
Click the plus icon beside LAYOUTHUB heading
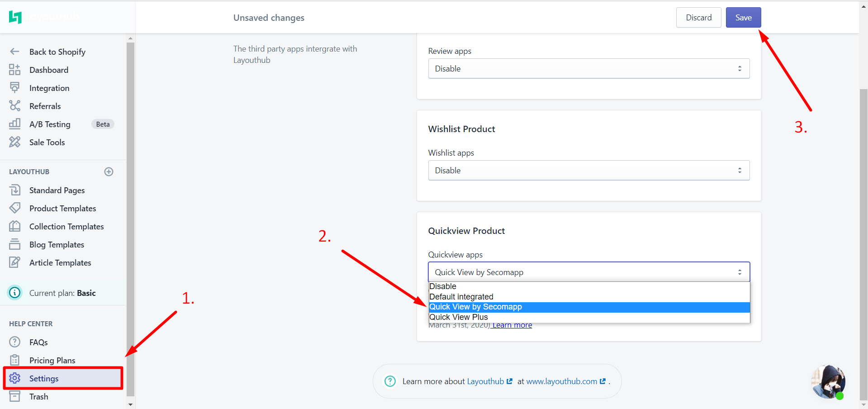[109, 171]
